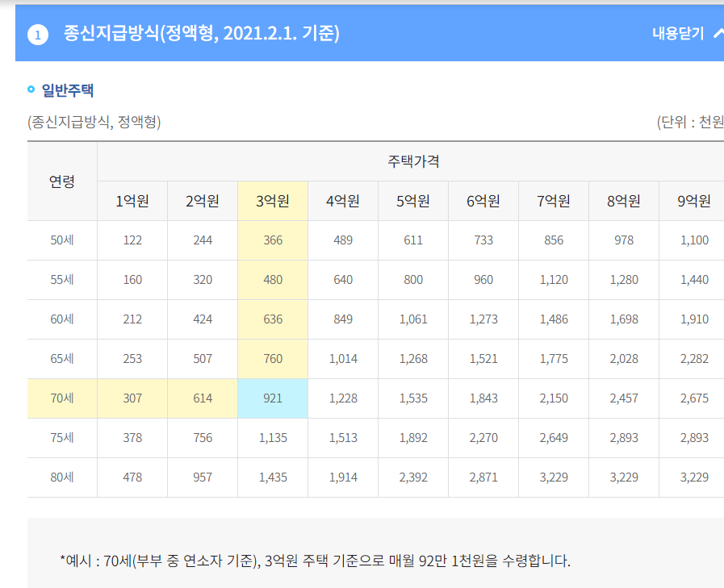Click cell value 1,014 in 65세 row
This screenshot has width=724, height=588.
pos(343,359)
